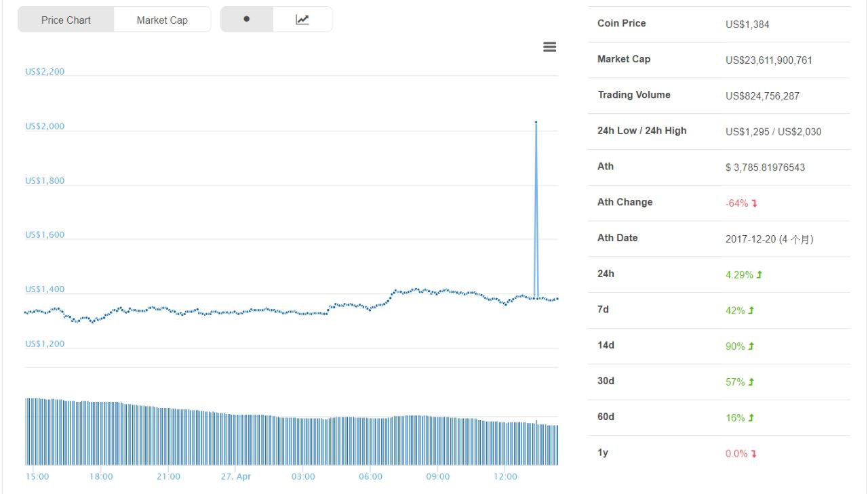This screenshot has height=494, width=868.
Task: Click the Market Cap value US$23,611,900,761
Action: click(x=768, y=60)
